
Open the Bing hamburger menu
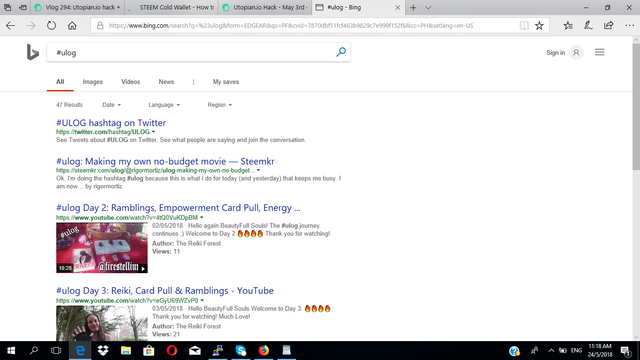pyautogui.click(x=600, y=52)
